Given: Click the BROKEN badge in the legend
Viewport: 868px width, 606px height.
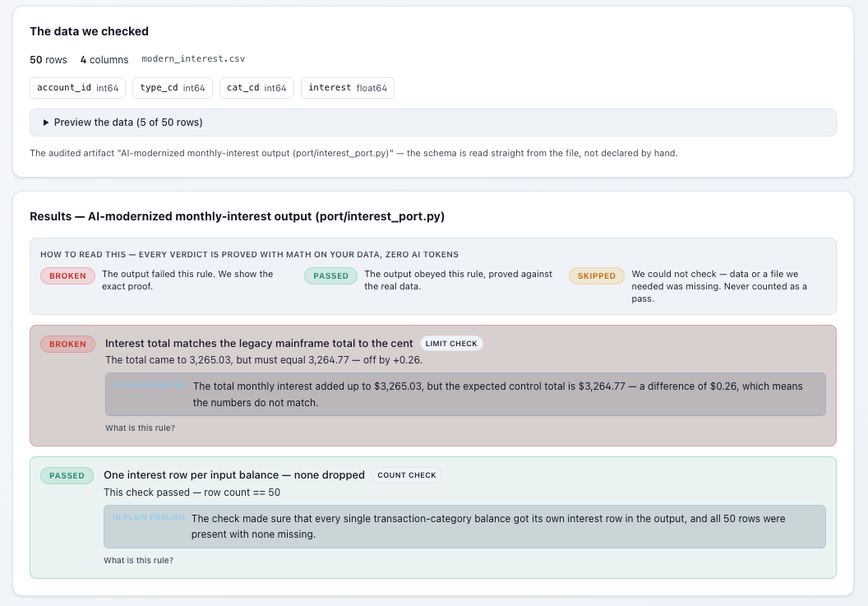Looking at the screenshot, I should pos(67,275).
